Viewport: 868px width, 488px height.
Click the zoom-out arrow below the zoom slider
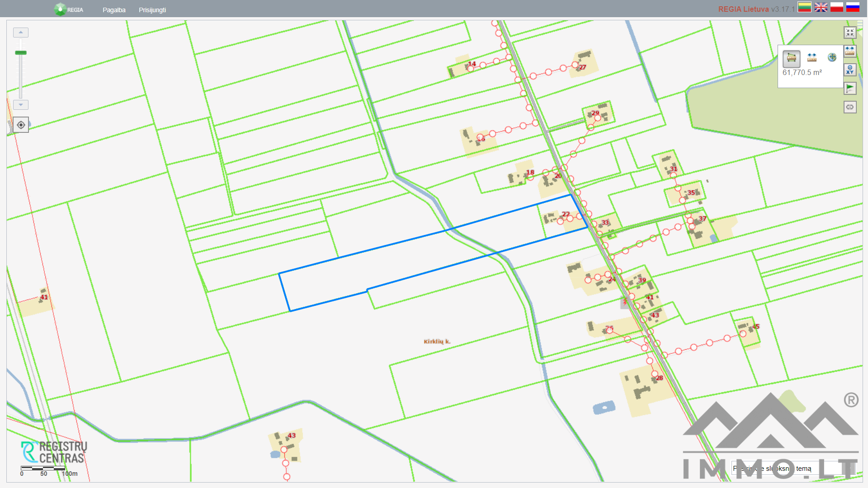click(x=21, y=105)
